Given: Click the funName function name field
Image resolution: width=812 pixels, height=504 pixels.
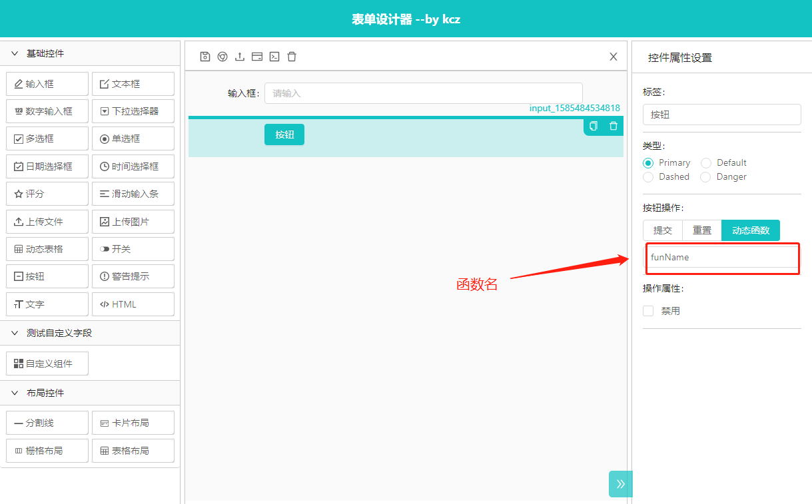Looking at the screenshot, I should [x=722, y=257].
